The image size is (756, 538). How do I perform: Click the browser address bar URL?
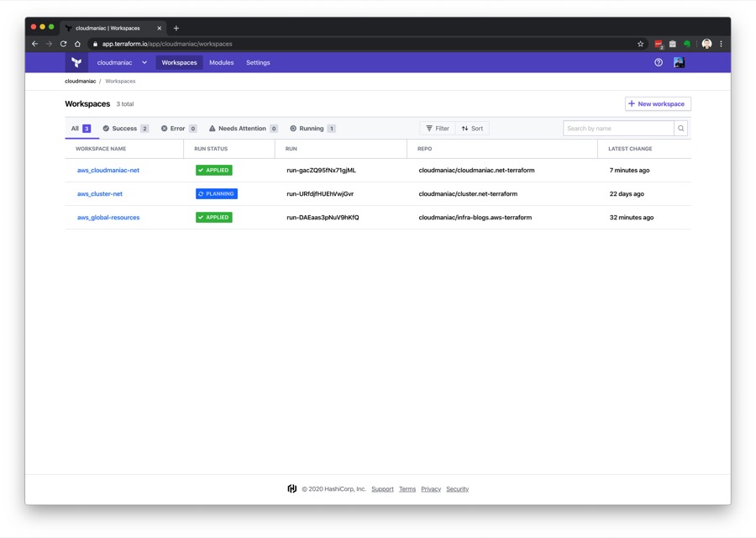167,44
